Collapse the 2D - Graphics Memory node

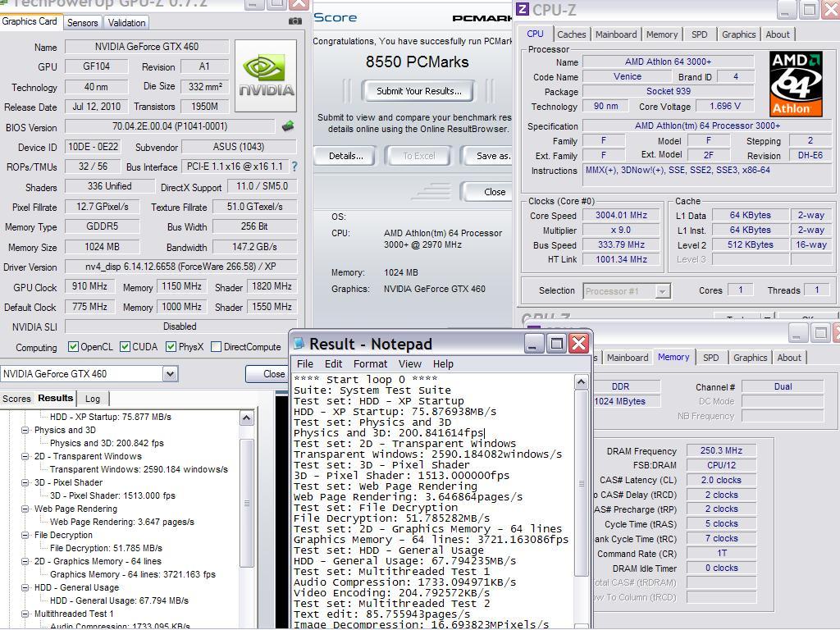tap(25, 561)
